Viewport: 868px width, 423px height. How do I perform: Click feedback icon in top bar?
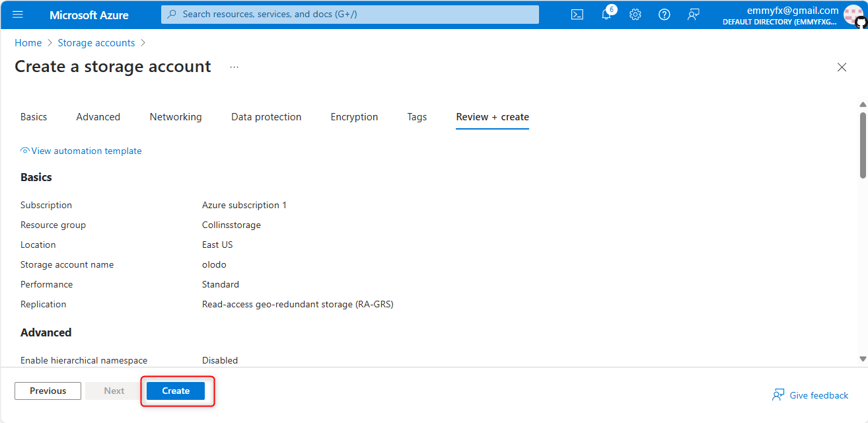tap(694, 15)
